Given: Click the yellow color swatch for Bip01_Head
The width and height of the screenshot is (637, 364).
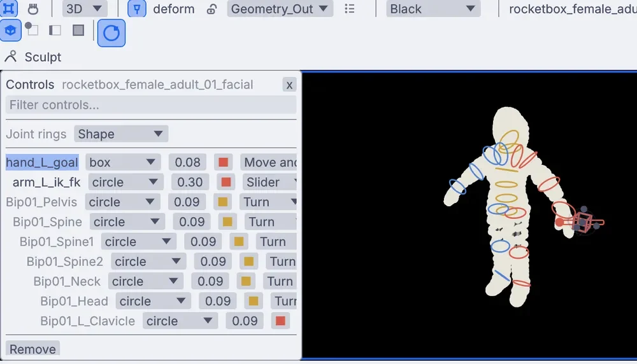Looking at the screenshot, I should pyautogui.click(x=254, y=302).
